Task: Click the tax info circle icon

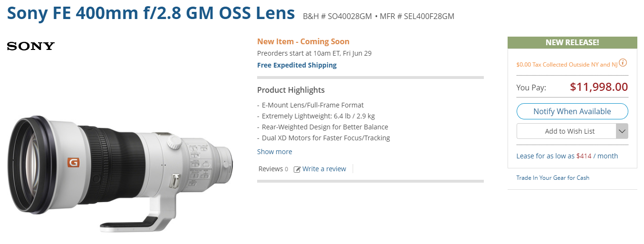Action: (623, 63)
